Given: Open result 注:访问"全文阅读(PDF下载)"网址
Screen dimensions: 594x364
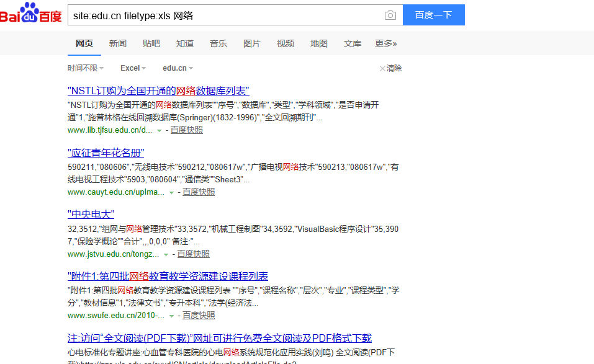Looking at the screenshot, I should (x=220, y=338).
